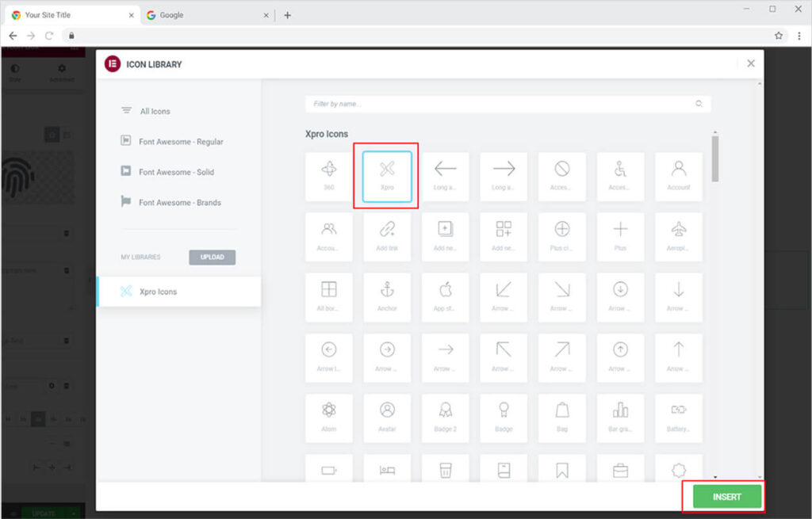This screenshot has height=519, width=812.
Task: Open the All Icons category
Action: pos(155,112)
